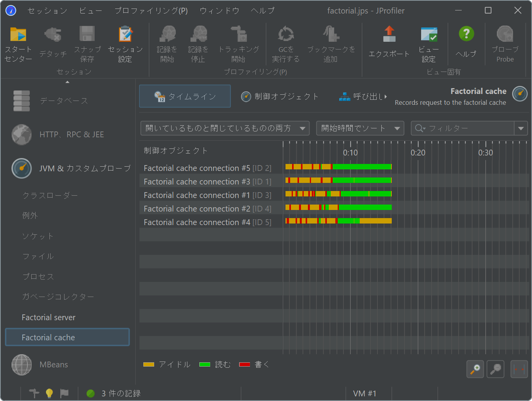
Task: Click the 3 件の記録 status text
Action: [121, 393]
